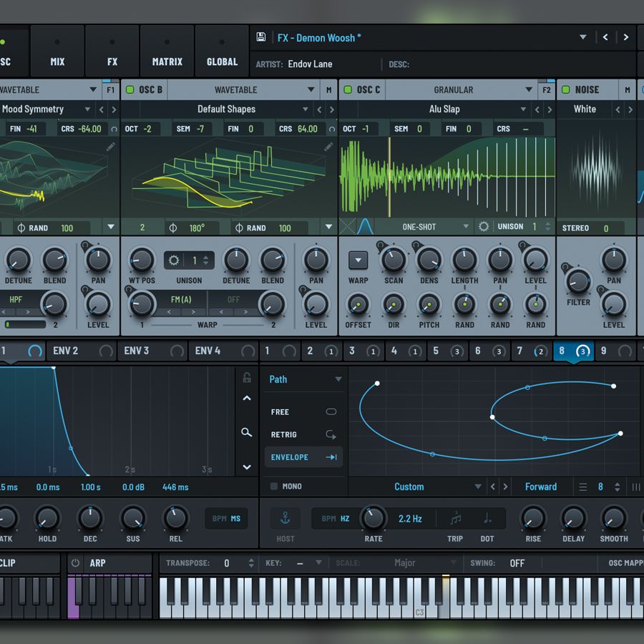Viewport: 644px width, 644px height.
Task: Open the Forward playback direction dropdown
Action: coord(542,487)
